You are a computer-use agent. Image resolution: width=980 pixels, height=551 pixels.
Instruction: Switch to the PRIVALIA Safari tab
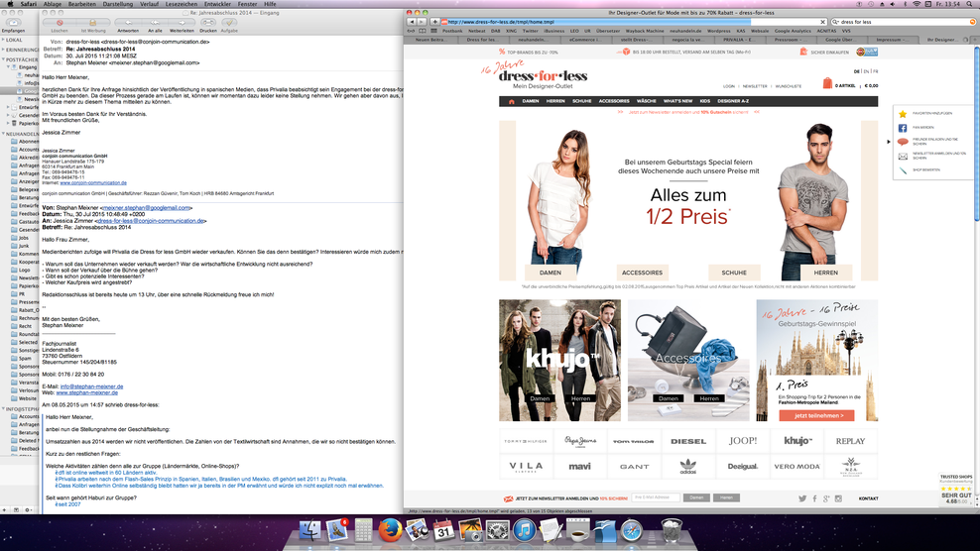pyautogui.click(x=738, y=40)
